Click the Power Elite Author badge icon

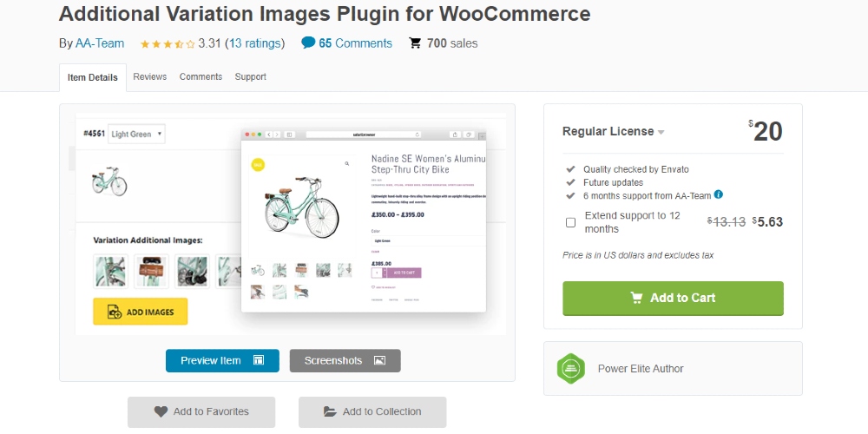tap(571, 369)
